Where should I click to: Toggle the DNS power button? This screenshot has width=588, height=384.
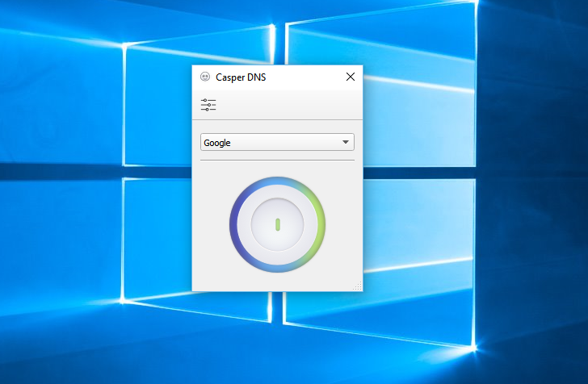(278, 224)
